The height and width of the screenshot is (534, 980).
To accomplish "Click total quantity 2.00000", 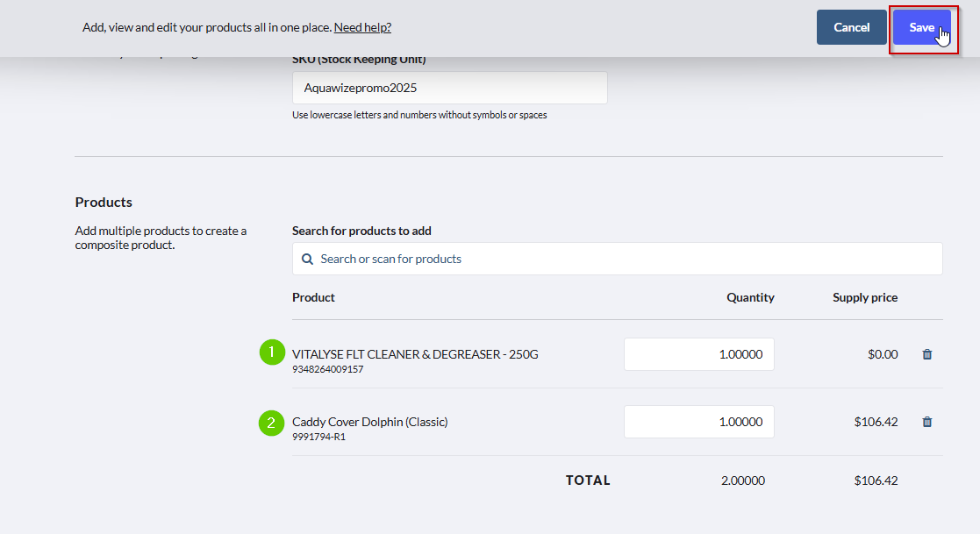I will pyautogui.click(x=742, y=481).
